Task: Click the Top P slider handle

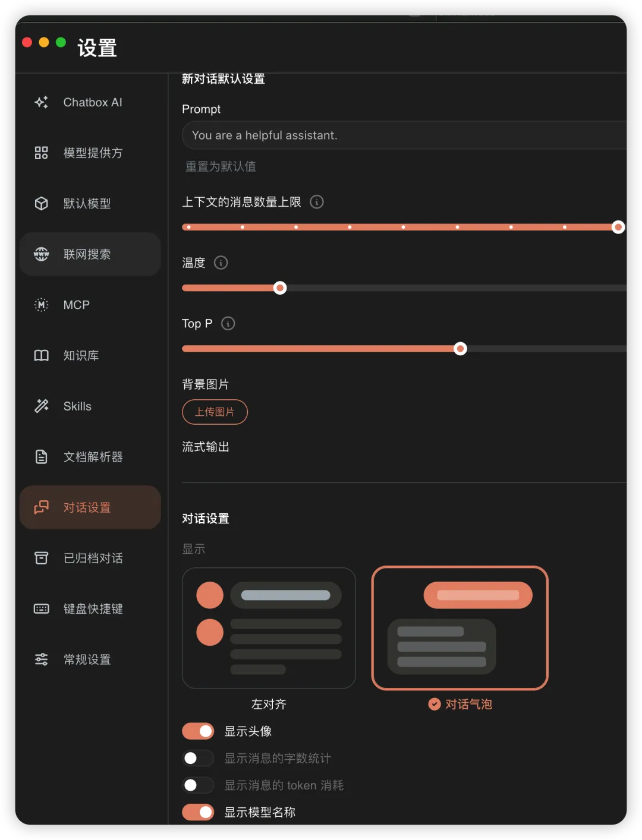Action: tap(460, 349)
